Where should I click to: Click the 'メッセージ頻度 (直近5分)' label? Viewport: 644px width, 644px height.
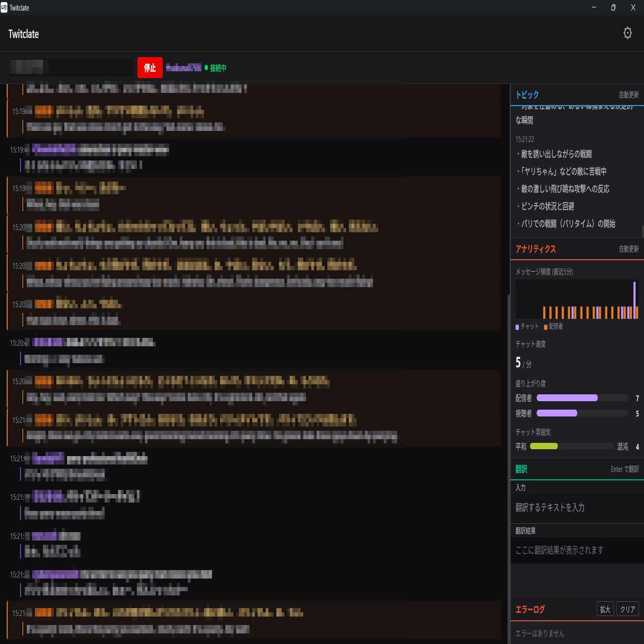544,272
